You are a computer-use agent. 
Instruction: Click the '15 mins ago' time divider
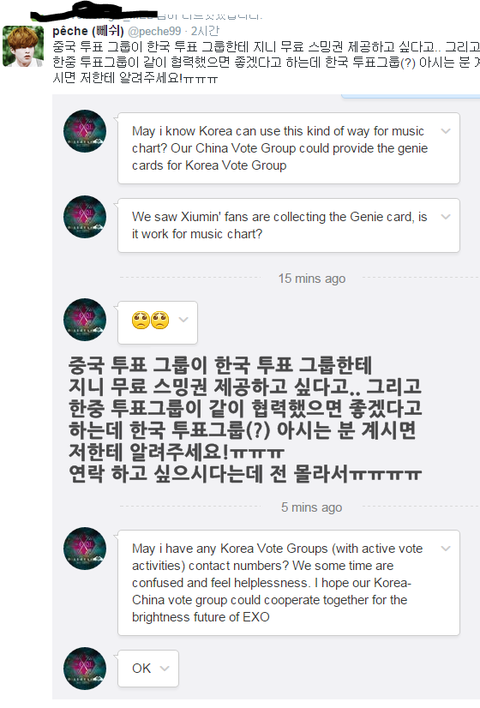point(312,279)
